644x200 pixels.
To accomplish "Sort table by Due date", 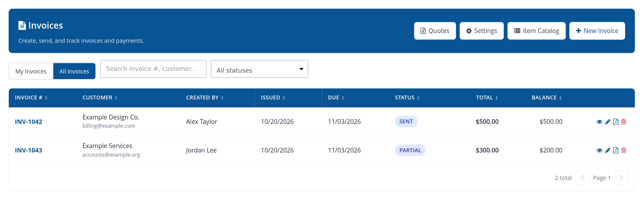I will click(336, 98).
